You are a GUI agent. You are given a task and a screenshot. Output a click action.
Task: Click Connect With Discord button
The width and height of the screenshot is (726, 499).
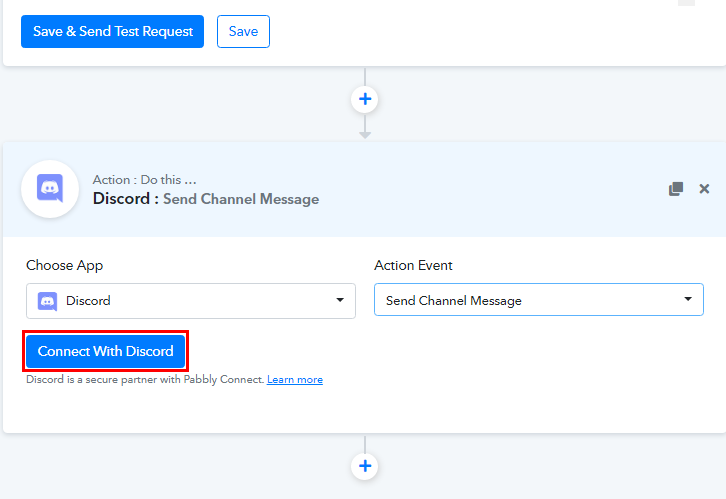click(x=106, y=351)
